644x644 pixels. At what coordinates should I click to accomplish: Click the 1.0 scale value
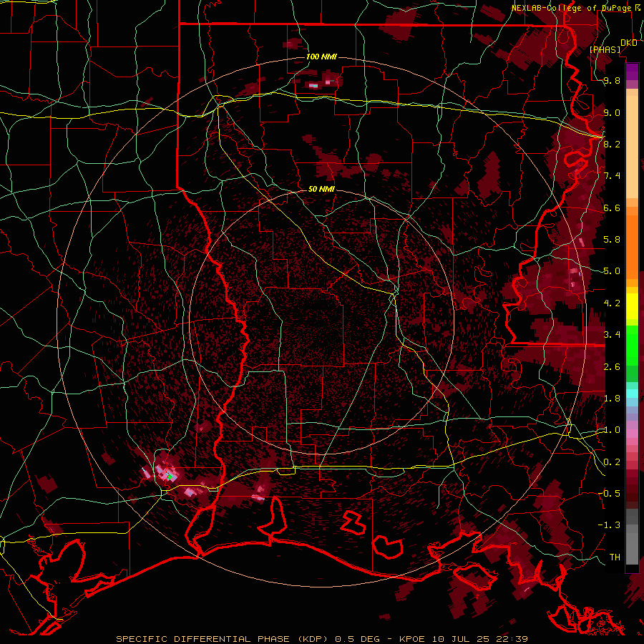point(612,430)
